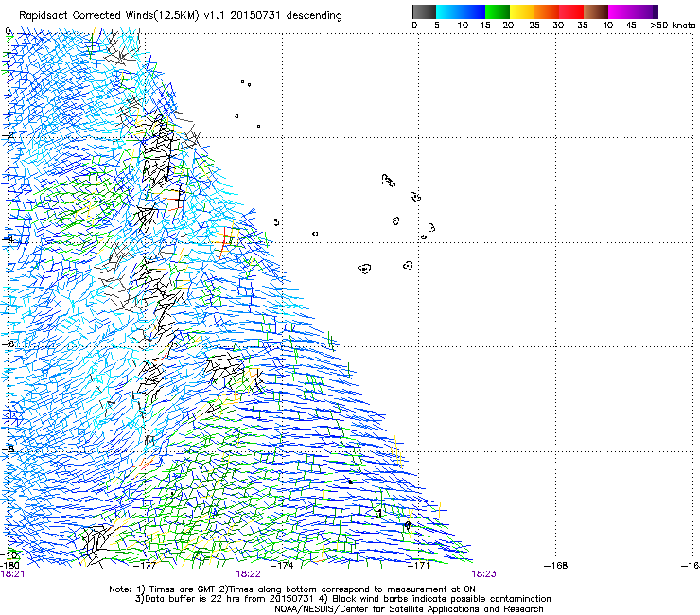Click the '-168' longitude axis label
This screenshot has height=615, width=700.
pyautogui.click(x=556, y=566)
